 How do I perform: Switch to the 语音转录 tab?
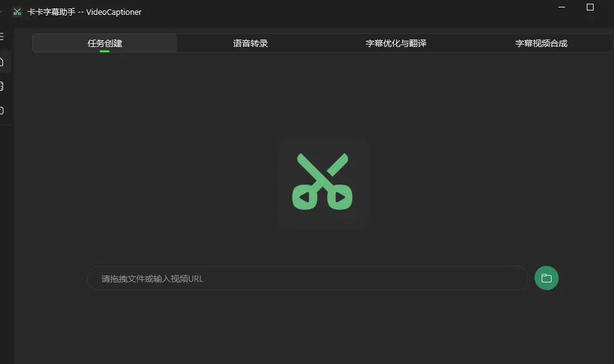pos(250,43)
